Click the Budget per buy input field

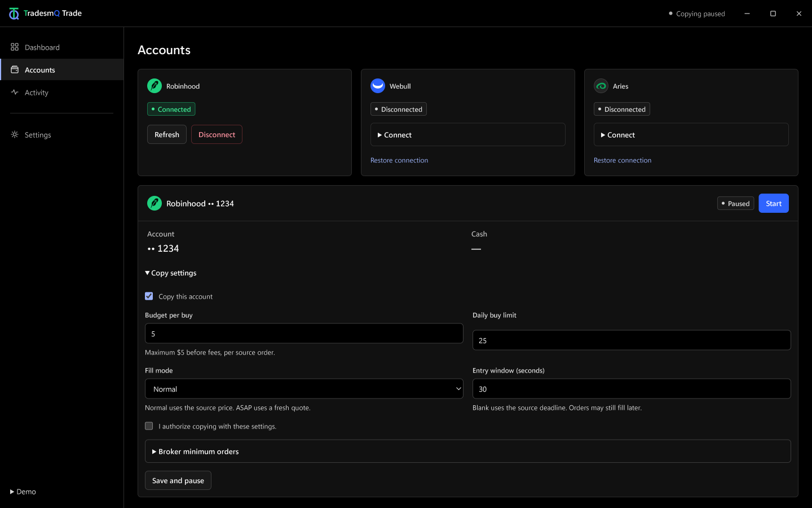(304, 333)
